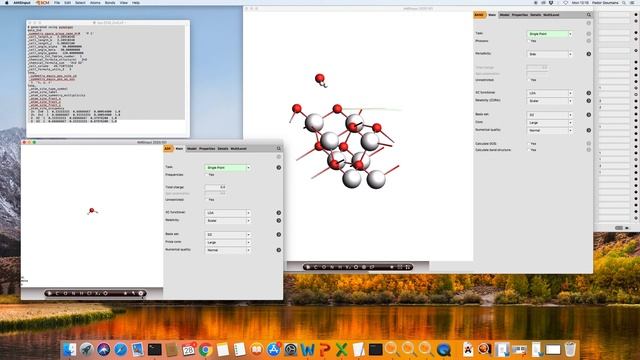
Task: Open Safari from the dock
Action: 120,350
